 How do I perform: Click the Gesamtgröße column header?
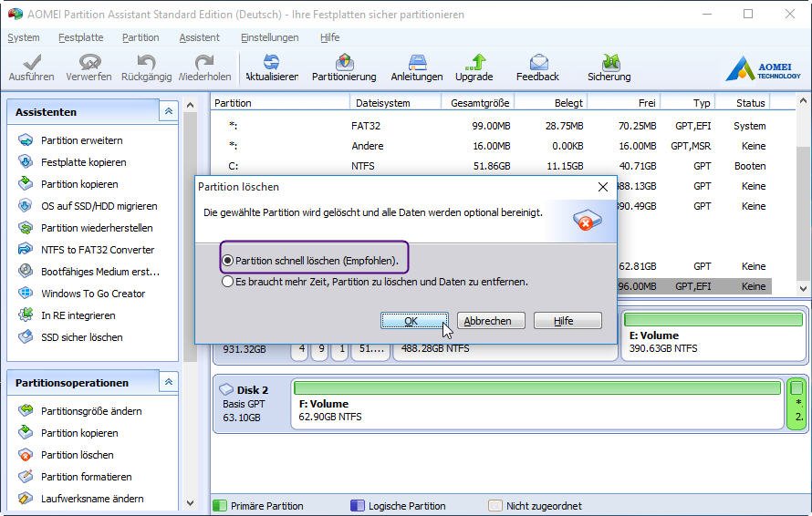[x=480, y=103]
